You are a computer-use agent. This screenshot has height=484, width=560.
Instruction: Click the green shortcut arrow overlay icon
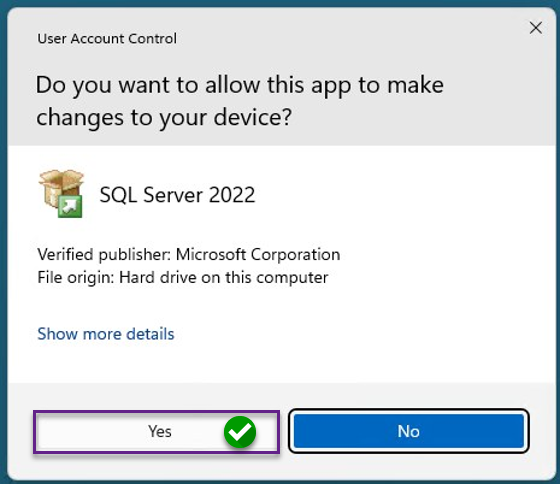[x=70, y=206]
